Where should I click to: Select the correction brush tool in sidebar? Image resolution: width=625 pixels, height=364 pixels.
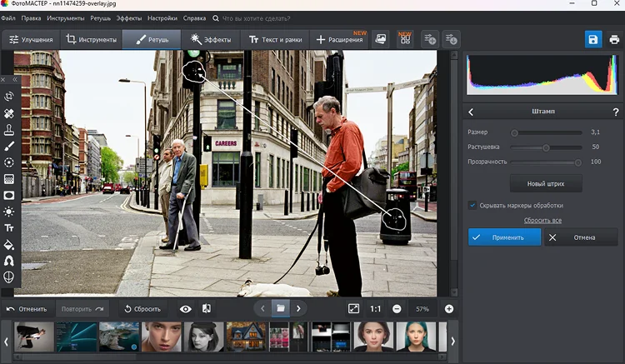(x=9, y=146)
